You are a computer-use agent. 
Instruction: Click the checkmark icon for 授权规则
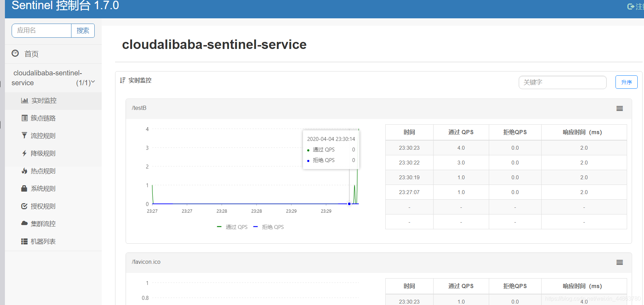pos(24,206)
